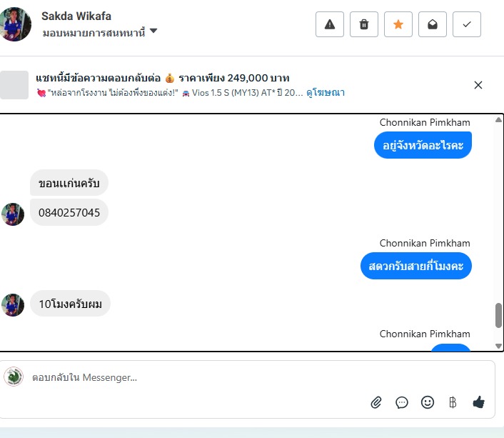
Task: Dismiss the ad banner with X
Action: [478, 85]
